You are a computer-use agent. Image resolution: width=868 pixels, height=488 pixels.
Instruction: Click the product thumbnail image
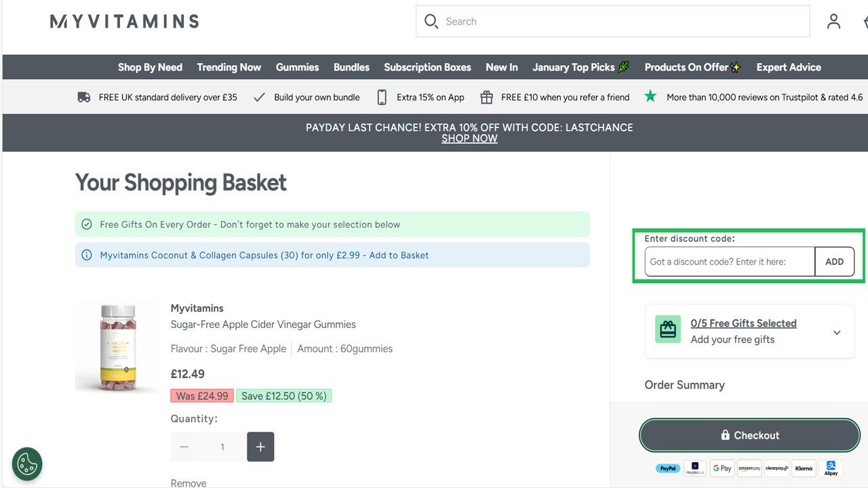[117, 347]
